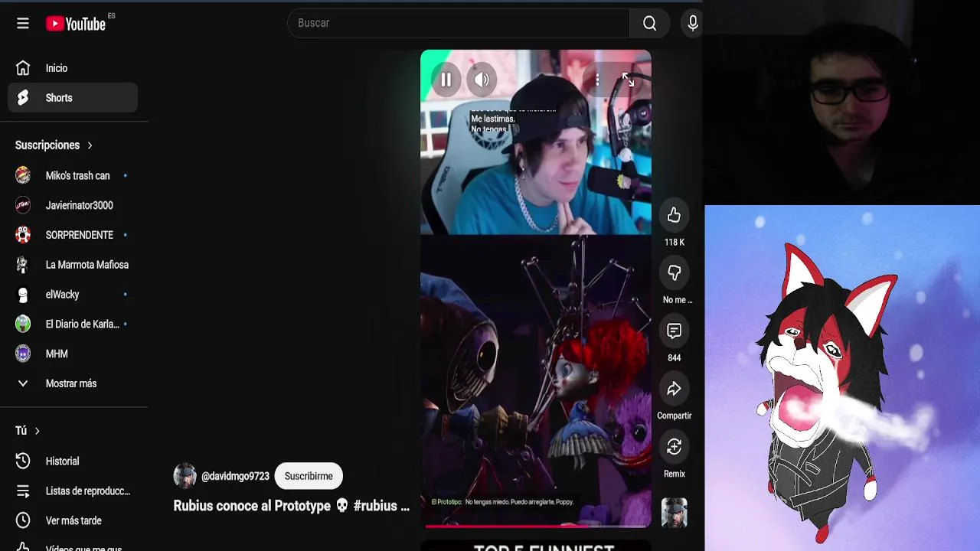
Task: Click the Suscribirme button
Action: [x=309, y=476]
